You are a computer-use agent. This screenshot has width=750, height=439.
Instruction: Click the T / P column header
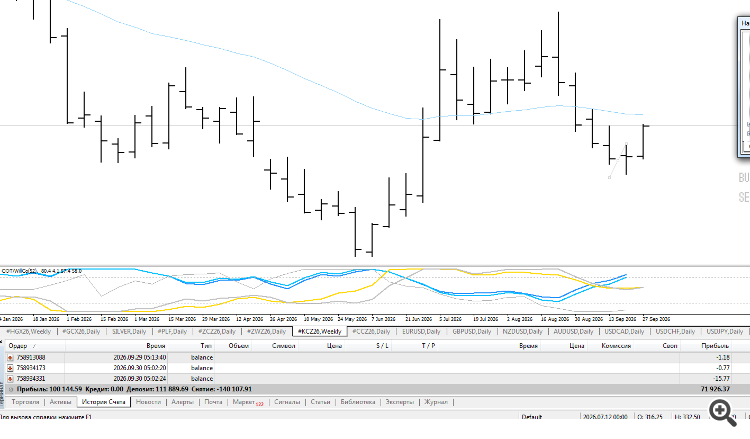pyautogui.click(x=428, y=345)
